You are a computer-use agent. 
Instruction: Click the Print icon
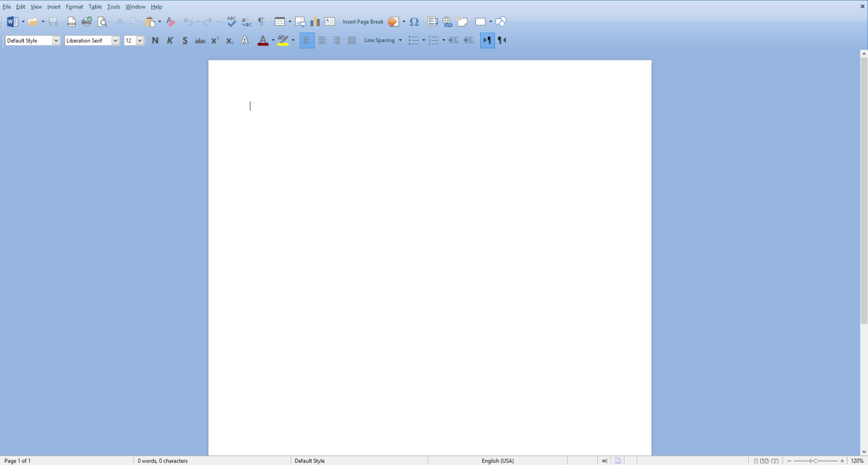[87, 22]
